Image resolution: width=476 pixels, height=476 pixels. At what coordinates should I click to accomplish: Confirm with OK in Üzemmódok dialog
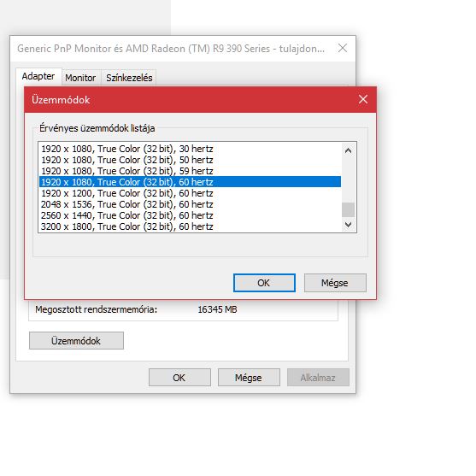pos(264,283)
